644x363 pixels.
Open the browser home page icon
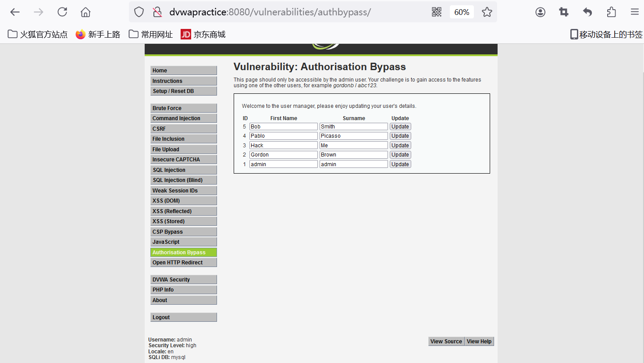tap(85, 12)
